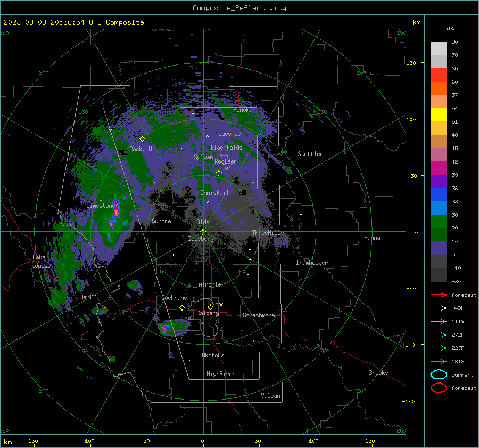Select the 54 dBZ yellow swatch
Image resolution: width=479 pixels, height=448 pixels.
click(439, 115)
